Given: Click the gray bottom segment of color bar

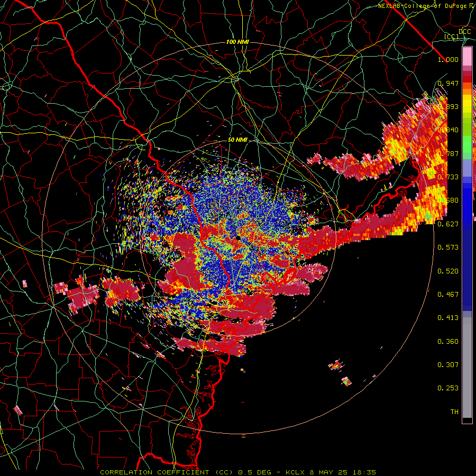Looking at the screenshot, I should (x=467, y=368).
